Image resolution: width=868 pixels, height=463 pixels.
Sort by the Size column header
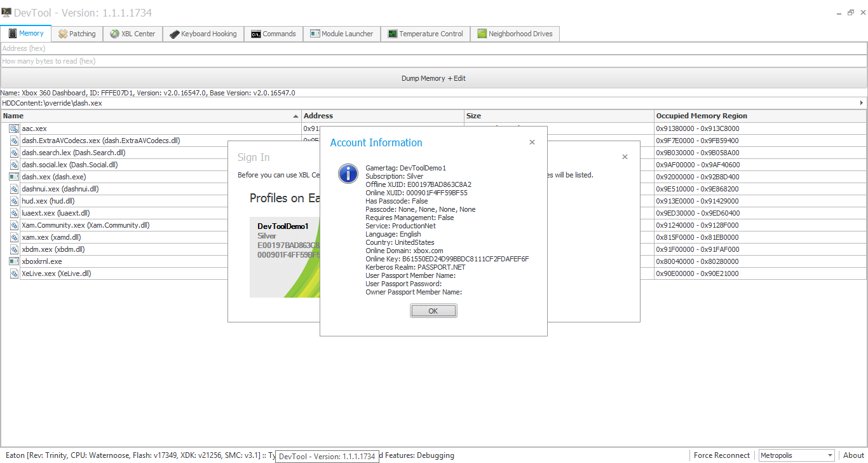click(560, 116)
